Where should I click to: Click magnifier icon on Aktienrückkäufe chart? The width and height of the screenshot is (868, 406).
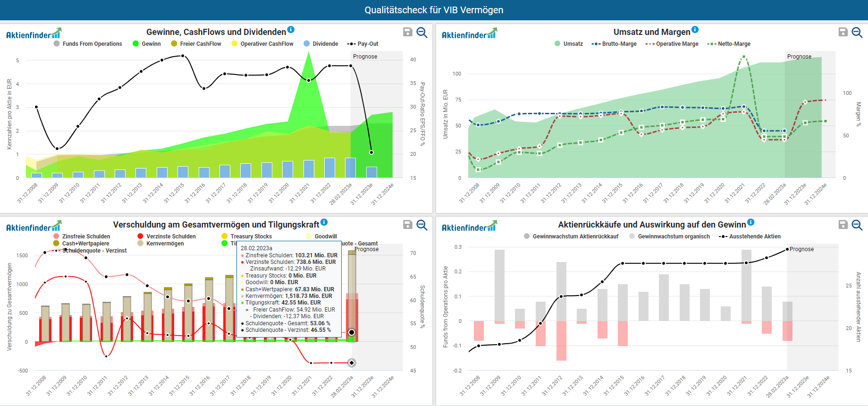(x=857, y=225)
